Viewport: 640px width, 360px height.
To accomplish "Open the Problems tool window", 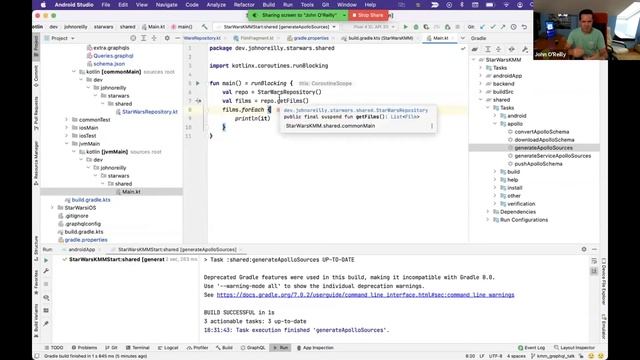I will tap(84, 348).
